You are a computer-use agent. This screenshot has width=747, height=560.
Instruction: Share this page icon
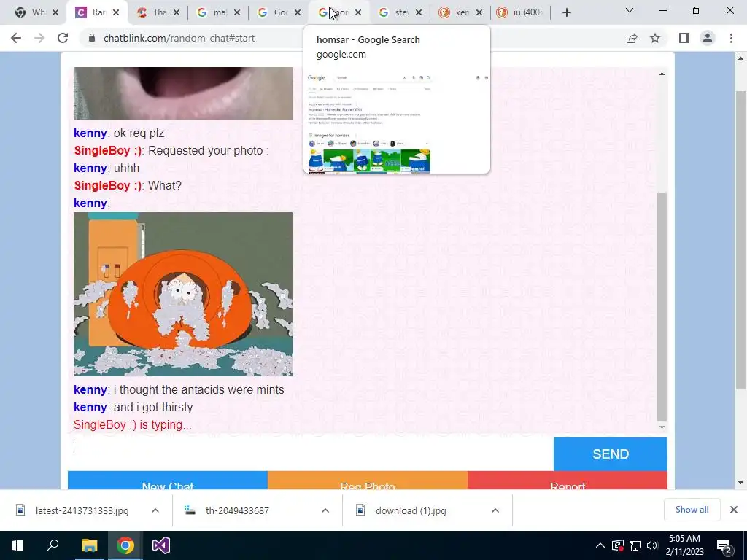coord(632,38)
